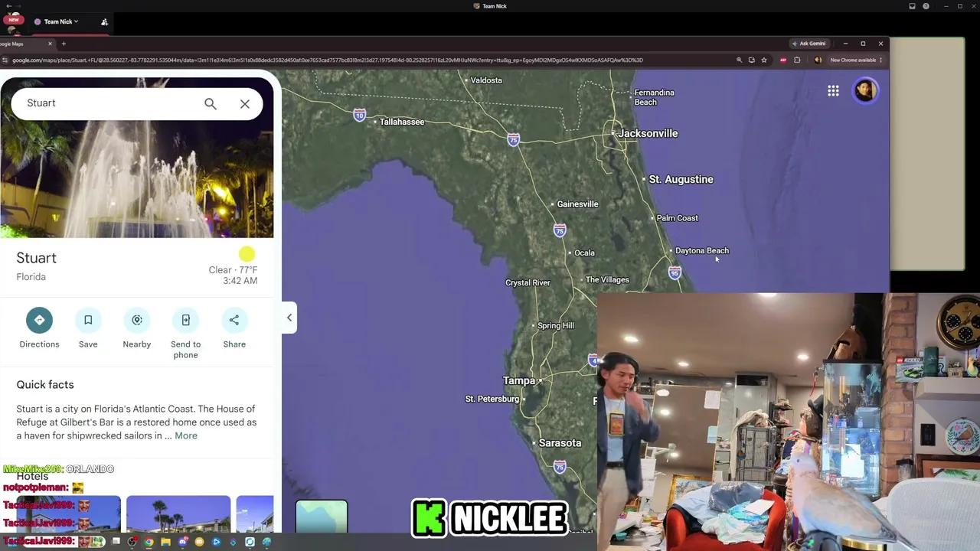Click the Ask Gemini button in Chrome

pos(809,44)
